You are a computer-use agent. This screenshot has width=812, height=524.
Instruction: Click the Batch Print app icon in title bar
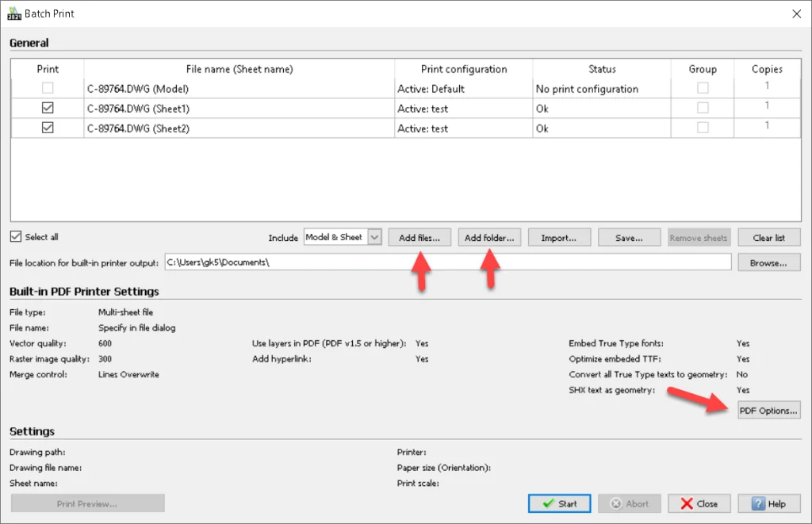click(13, 13)
